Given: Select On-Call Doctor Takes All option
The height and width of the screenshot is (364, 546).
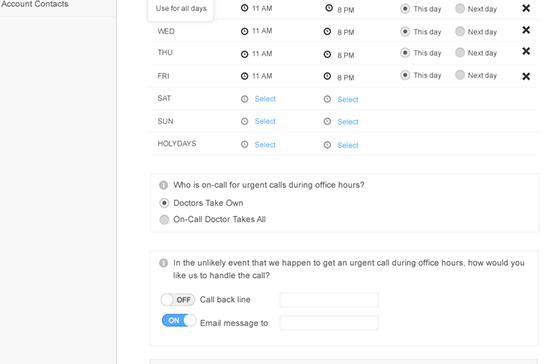Looking at the screenshot, I should click(x=164, y=219).
